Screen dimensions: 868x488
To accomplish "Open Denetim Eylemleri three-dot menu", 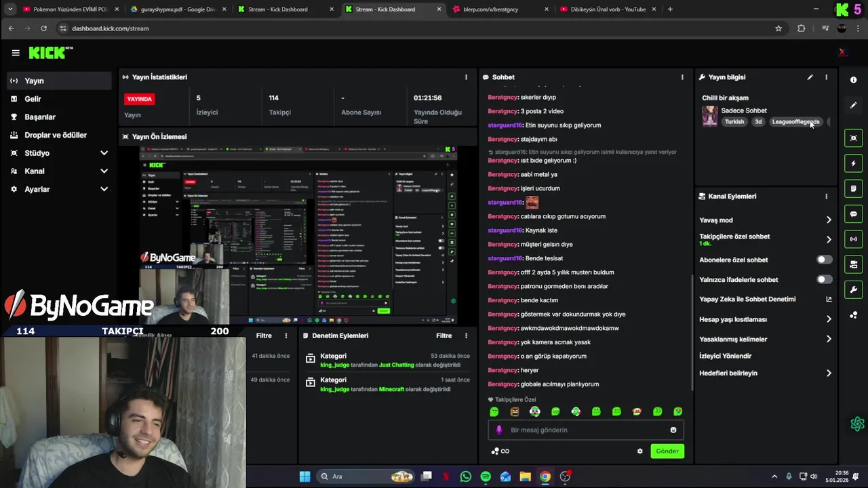I will coord(466,335).
